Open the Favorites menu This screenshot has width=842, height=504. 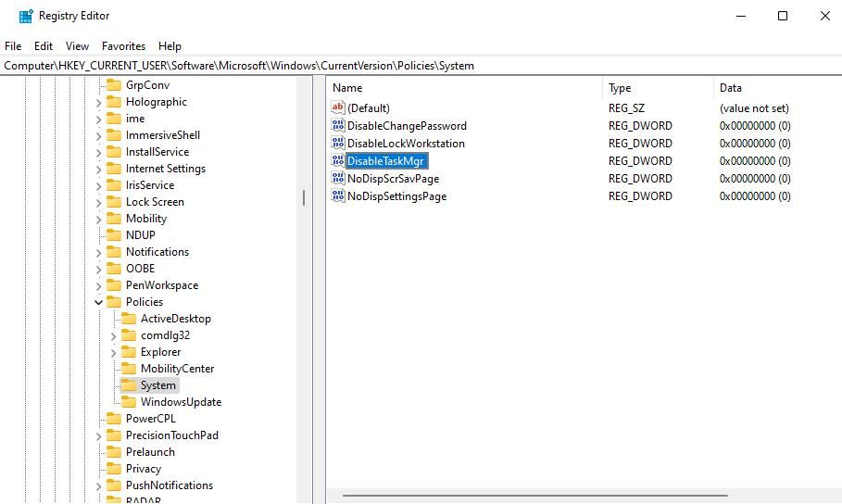pyautogui.click(x=123, y=46)
